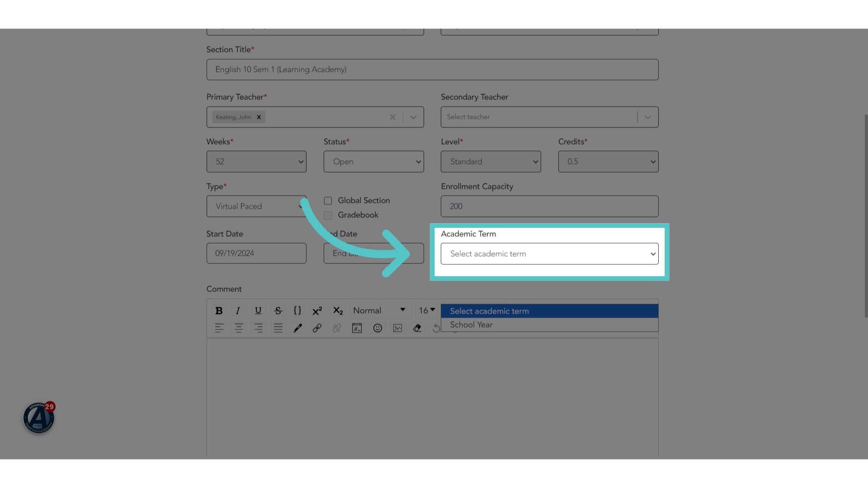Viewport: 868px width, 488px height.
Task: Enable the Global Section checkbox
Action: coord(328,201)
